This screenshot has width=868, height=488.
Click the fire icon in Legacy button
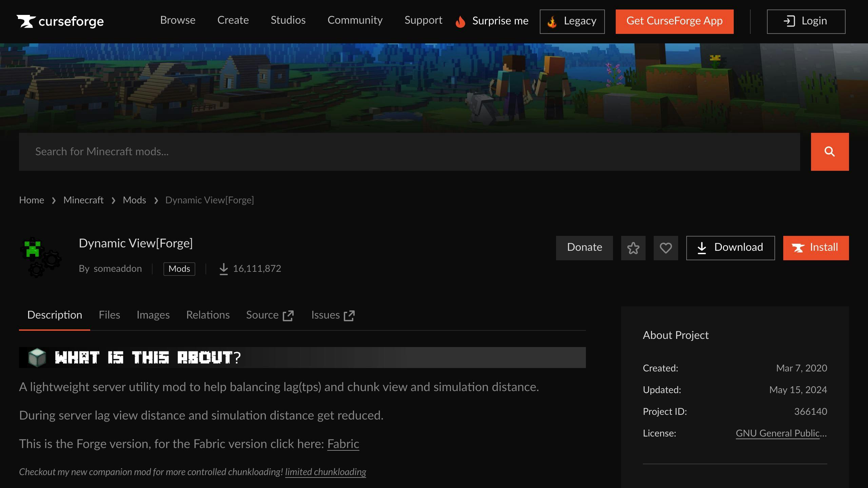pyautogui.click(x=552, y=22)
